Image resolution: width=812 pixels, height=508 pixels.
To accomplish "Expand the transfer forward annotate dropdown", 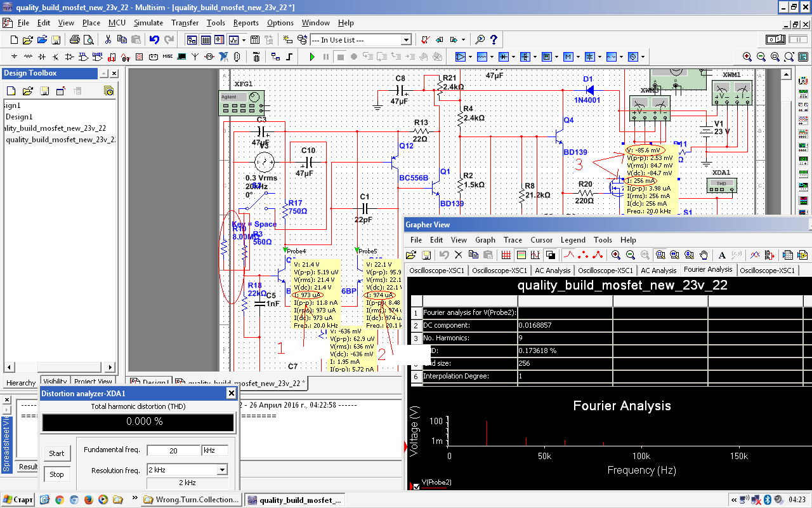I will click(x=462, y=39).
